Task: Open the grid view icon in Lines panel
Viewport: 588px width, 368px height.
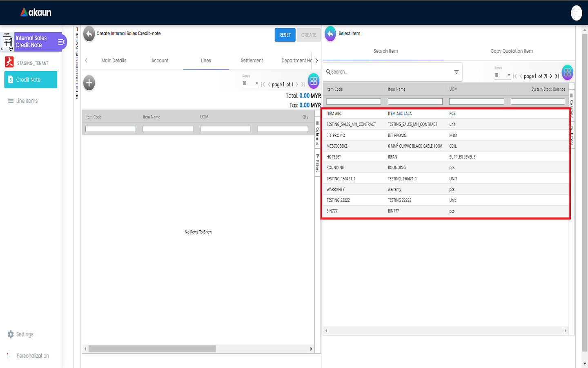Action: click(x=313, y=81)
